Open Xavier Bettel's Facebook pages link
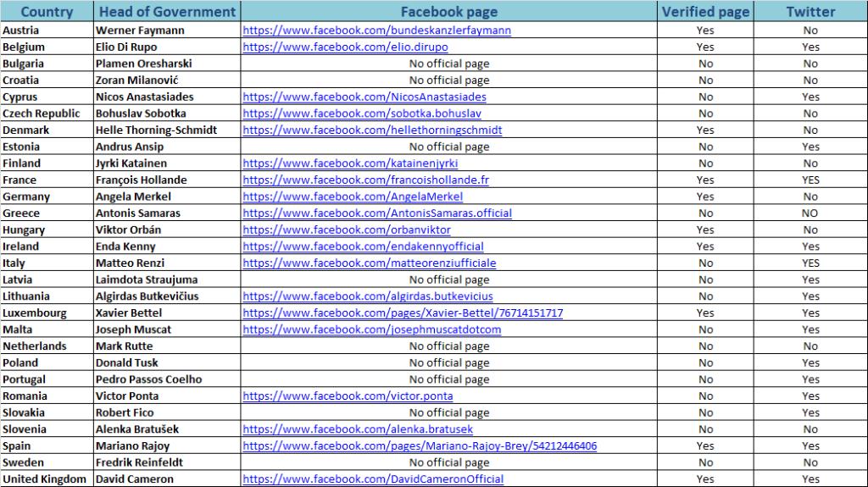The width and height of the screenshot is (868, 487). pos(403,313)
